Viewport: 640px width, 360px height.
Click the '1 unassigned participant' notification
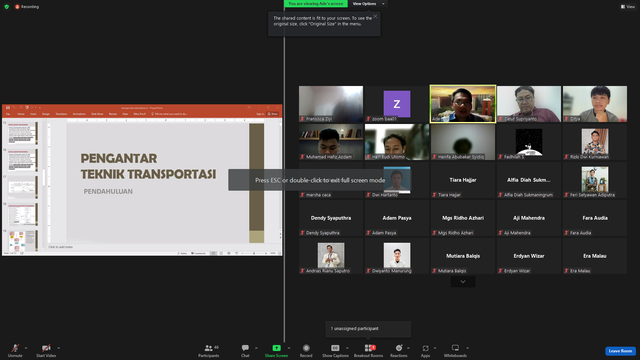(368, 329)
